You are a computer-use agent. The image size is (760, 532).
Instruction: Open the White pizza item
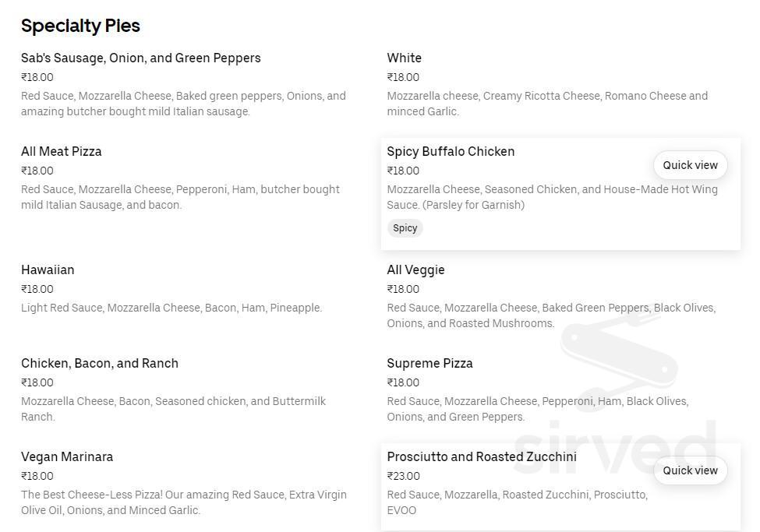pos(404,58)
